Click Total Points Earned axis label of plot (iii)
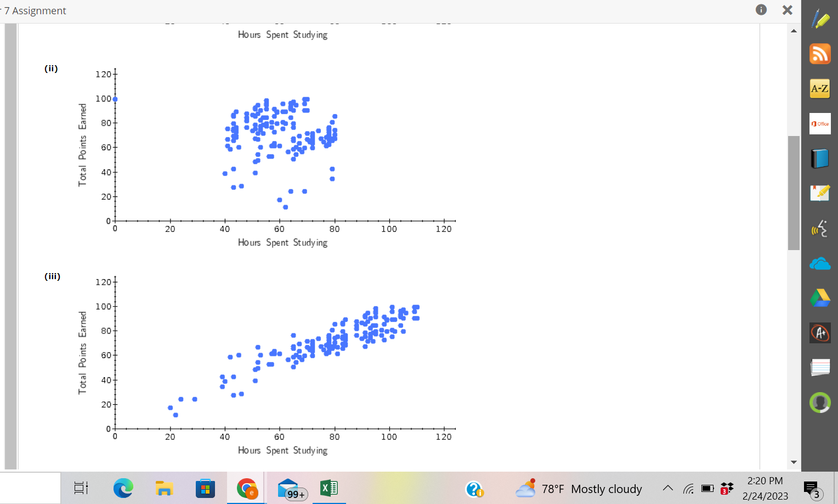Screen dimensions: 838x504 tap(82, 353)
